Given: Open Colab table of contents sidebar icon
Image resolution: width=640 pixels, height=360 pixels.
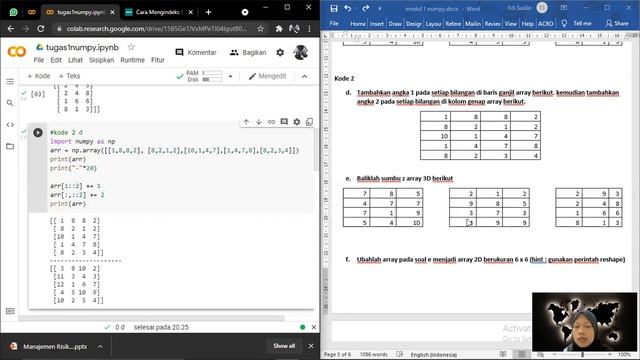Looking at the screenshot, I should coord(10,82).
